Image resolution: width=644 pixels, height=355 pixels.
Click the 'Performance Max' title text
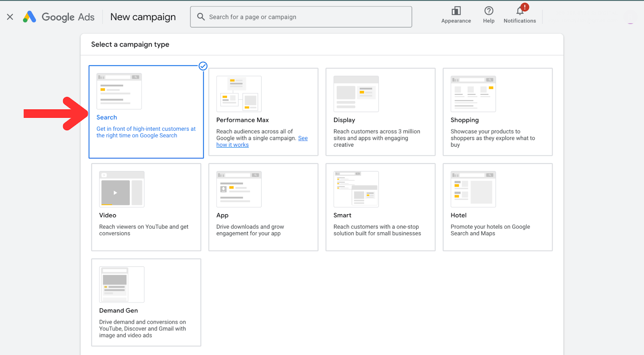click(242, 120)
